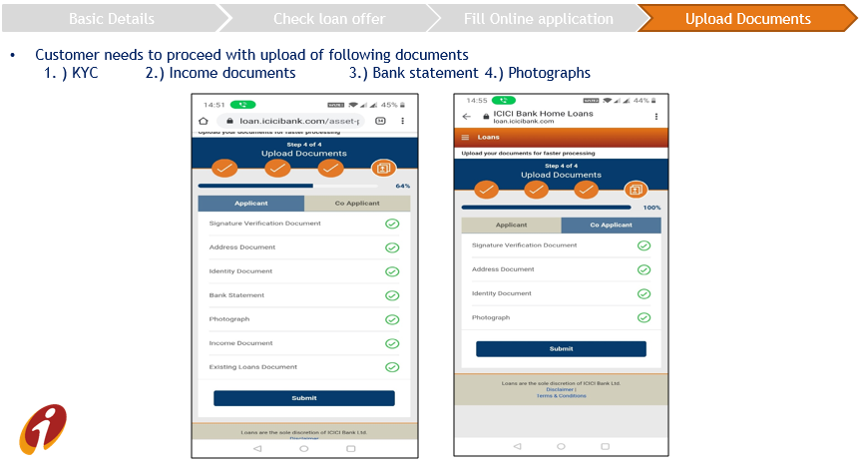Select Co Applicant tab in right phone
Screen dimensions: 868x467
click(612, 225)
